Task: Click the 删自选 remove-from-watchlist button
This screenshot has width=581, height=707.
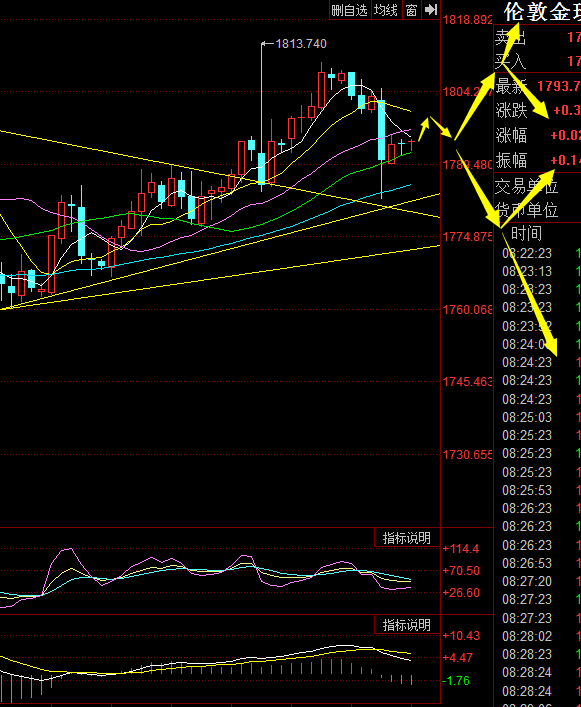Action: [349, 10]
